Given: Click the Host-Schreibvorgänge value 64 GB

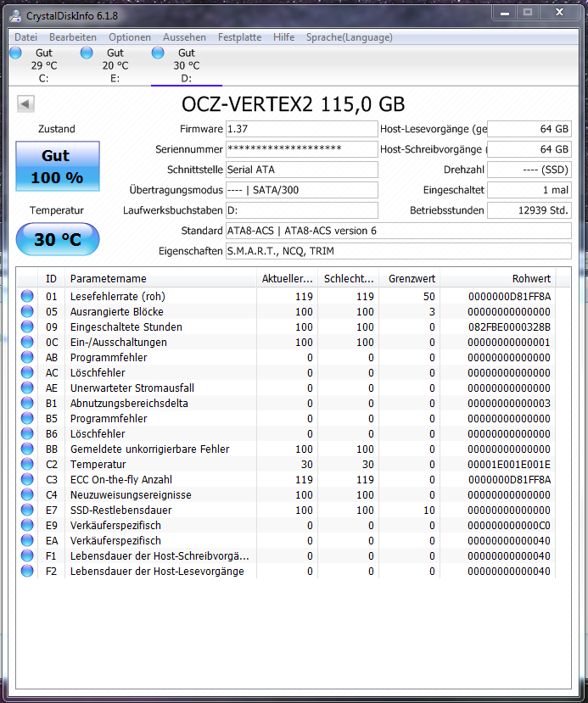Looking at the screenshot, I should point(529,149).
